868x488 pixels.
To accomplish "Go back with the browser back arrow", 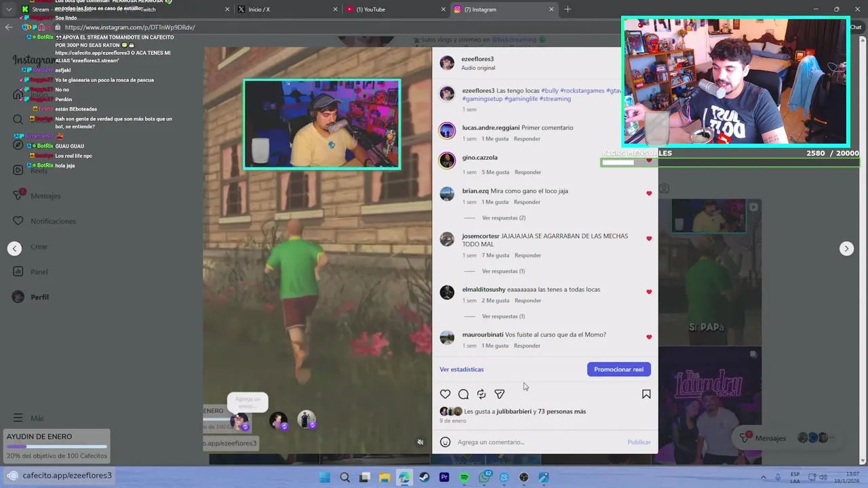I will click(x=8, y=27).
